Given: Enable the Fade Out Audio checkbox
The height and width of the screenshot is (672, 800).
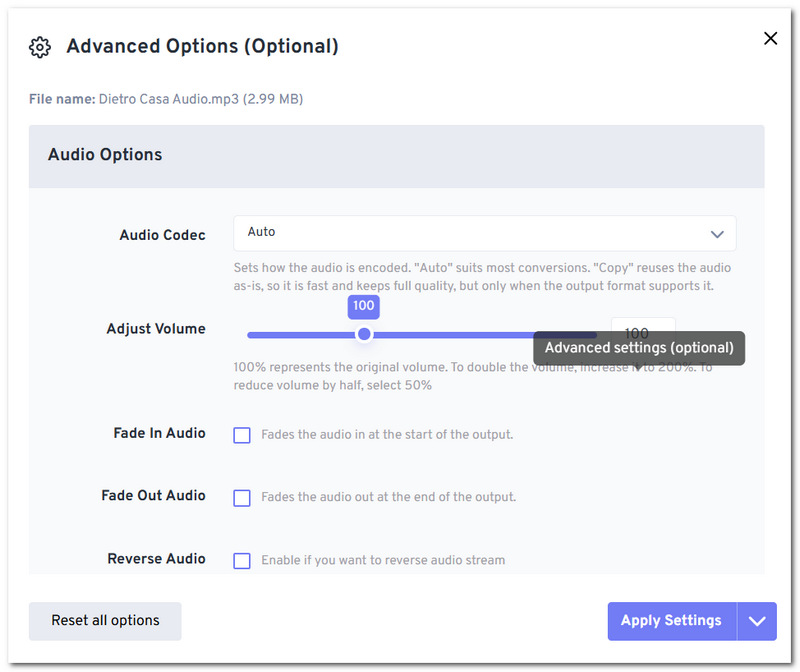Looking at the screenshot, I should [242, 498].
